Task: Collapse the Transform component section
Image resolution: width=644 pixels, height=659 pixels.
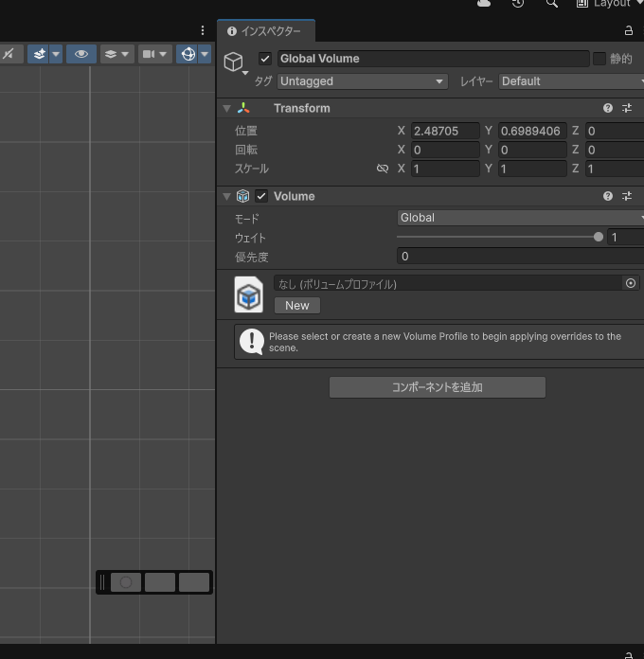Action: [x=227, y=108]
